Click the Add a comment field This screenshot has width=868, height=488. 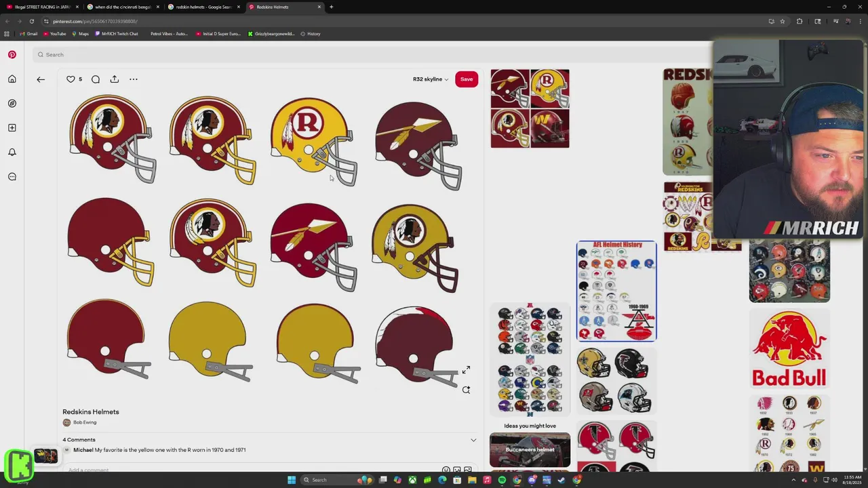click(x=251, y=470)
